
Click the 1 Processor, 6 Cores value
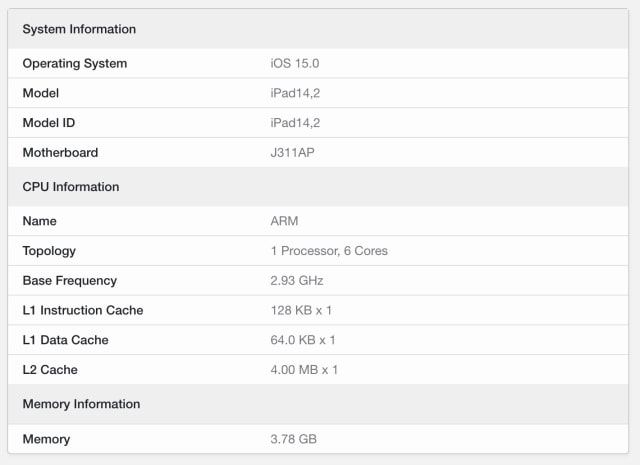[329, 251]
